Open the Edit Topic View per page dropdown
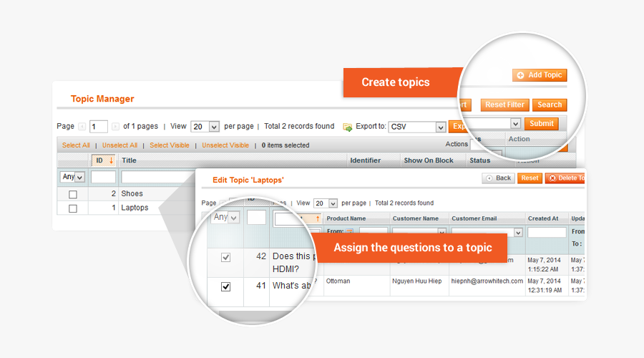Viewport: 644px width, 358px height. coord(326,203)
